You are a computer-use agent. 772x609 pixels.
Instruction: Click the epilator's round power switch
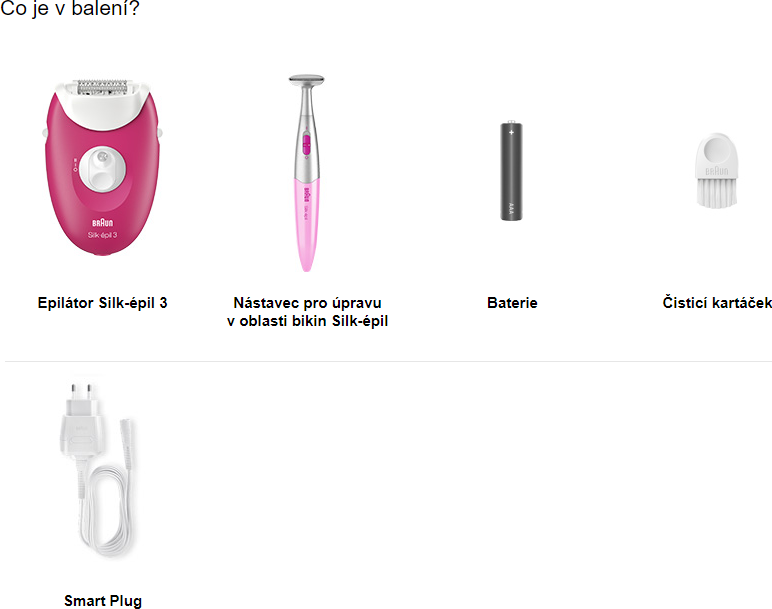102,168
